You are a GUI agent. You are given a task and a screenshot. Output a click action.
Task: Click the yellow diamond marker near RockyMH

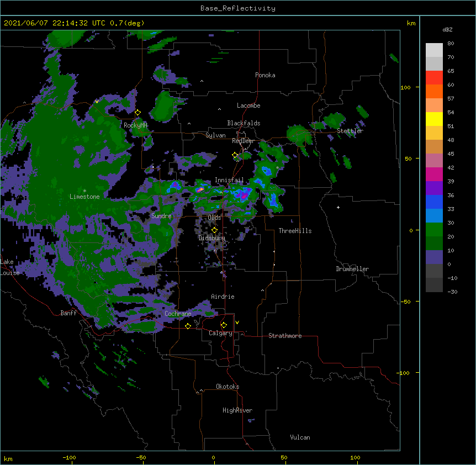tap(137, 113)
